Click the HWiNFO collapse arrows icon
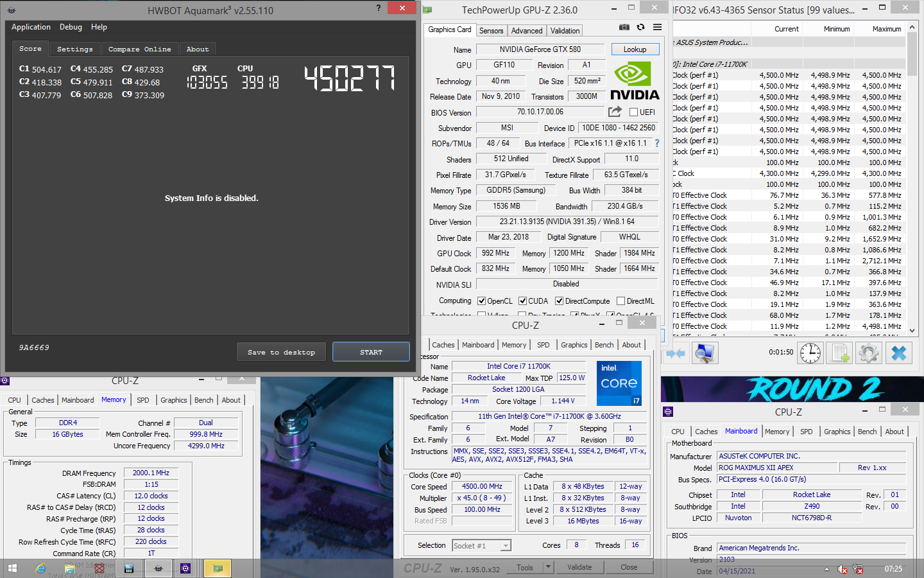924x578 pixels. (x=675, y=353)
